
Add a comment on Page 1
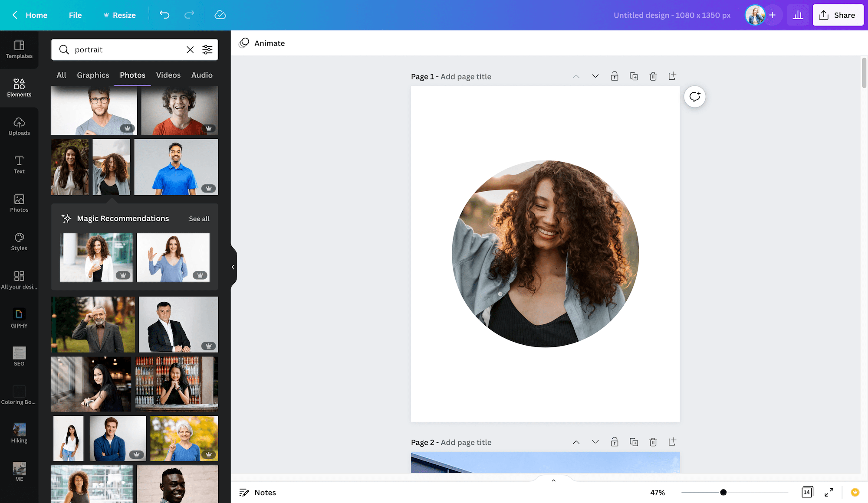pos(694,96)
